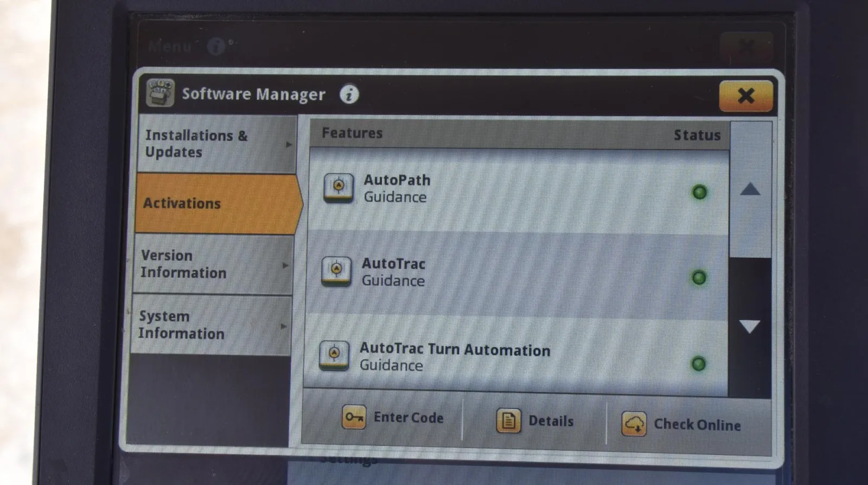
Task: Click the AutoPath green status indicator
Action: click(700, 192)
